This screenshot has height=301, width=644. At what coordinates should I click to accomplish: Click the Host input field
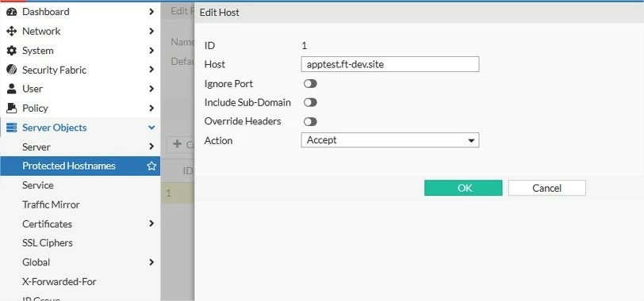pos(389,64)
